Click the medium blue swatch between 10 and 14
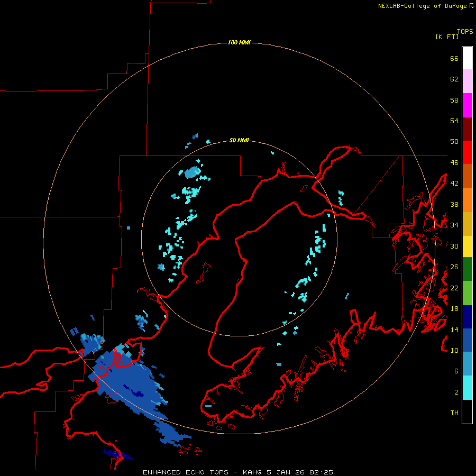Screen dimensions: 476x476 [x=467, y=340]
